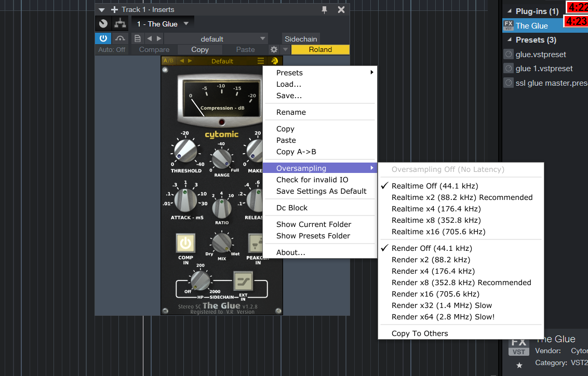Click the compression dB meter display
588x376 pixels.
(x=222, y=99)
